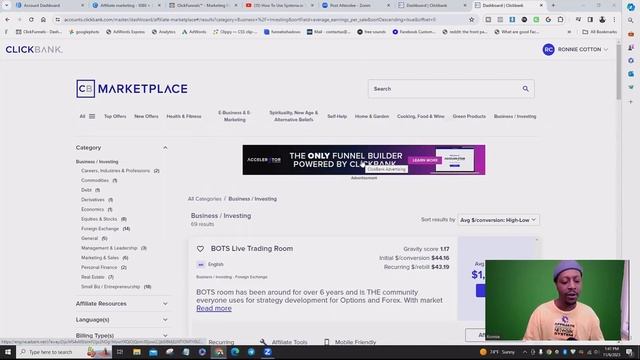Click the wrench Affiliate Tools icon

[x=263, y=342]
